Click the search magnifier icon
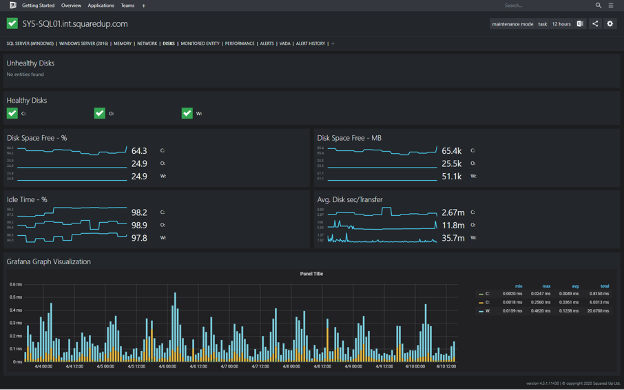 599,5
